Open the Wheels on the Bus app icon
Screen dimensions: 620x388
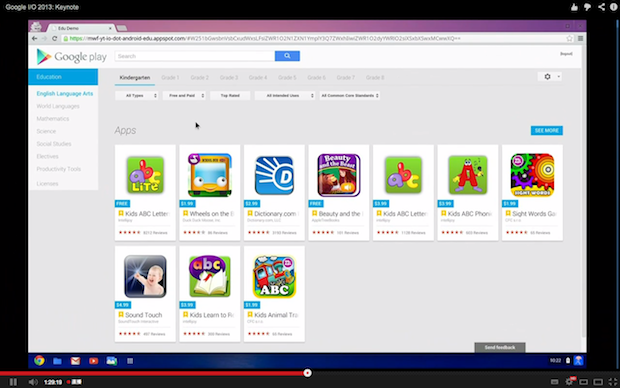(210, 175)
